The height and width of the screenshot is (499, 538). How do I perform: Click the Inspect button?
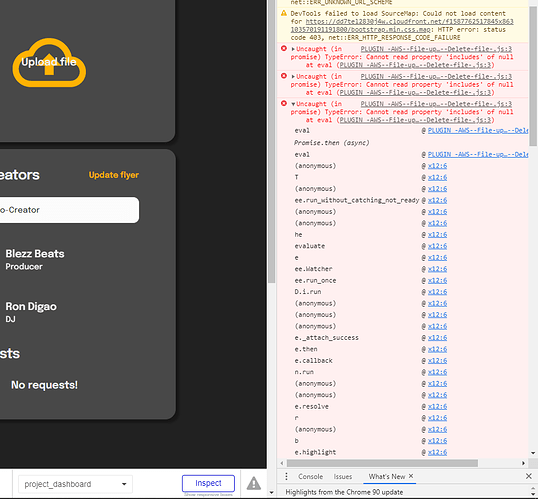point(208,483)
